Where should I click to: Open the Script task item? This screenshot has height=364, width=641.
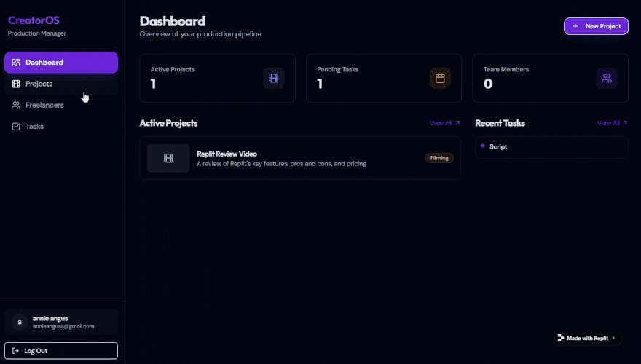tap(498, 147)
